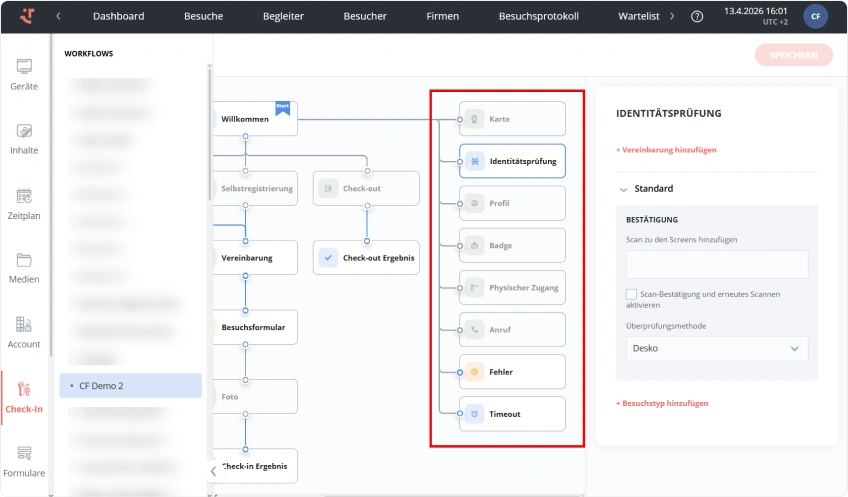
Task: Open the Besuchsprotokoll tab
Action: (x=539, y=16)
